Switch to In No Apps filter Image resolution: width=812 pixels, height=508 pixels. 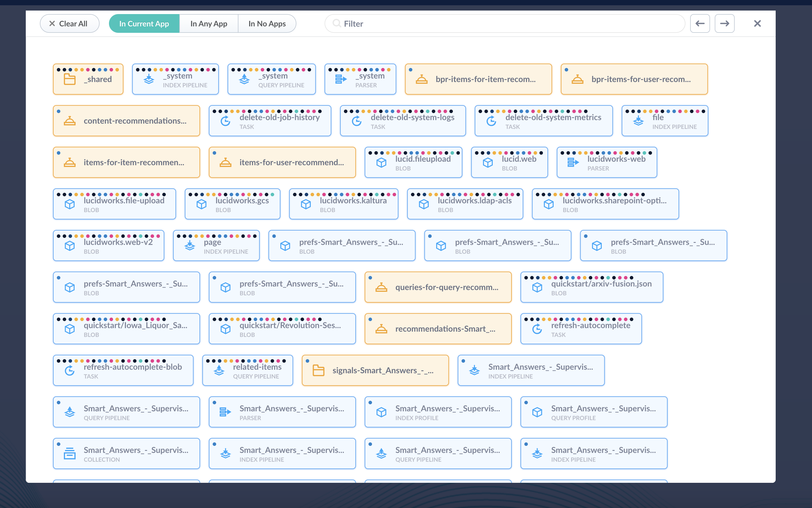[x=267, y=23]
